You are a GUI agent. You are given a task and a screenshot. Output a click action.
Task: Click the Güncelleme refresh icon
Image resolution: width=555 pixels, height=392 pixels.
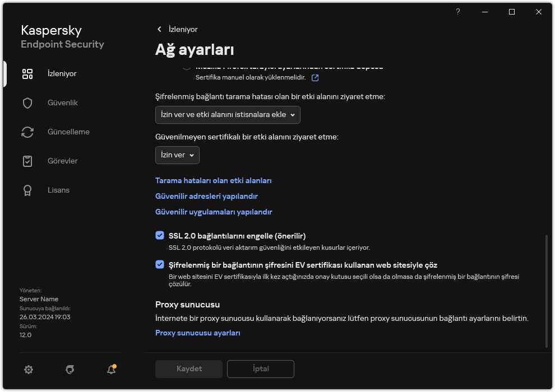(27, 132)
